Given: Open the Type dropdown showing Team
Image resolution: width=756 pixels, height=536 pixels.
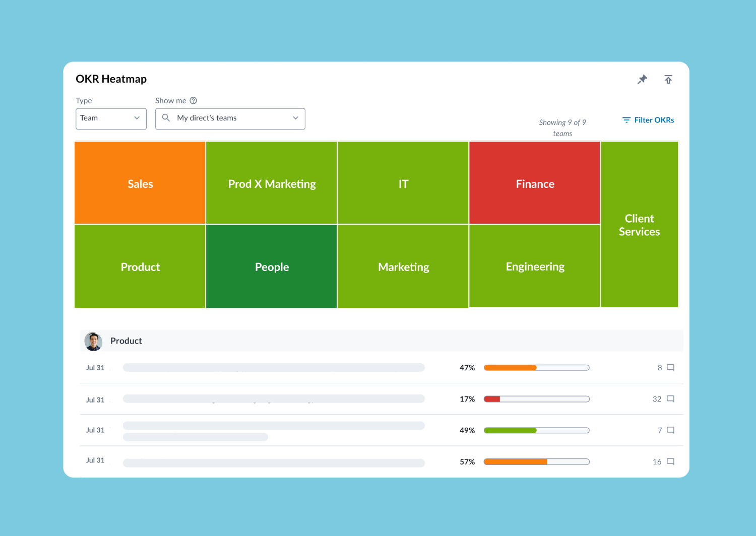Looking at the screenshot, I should click(111, 118).
